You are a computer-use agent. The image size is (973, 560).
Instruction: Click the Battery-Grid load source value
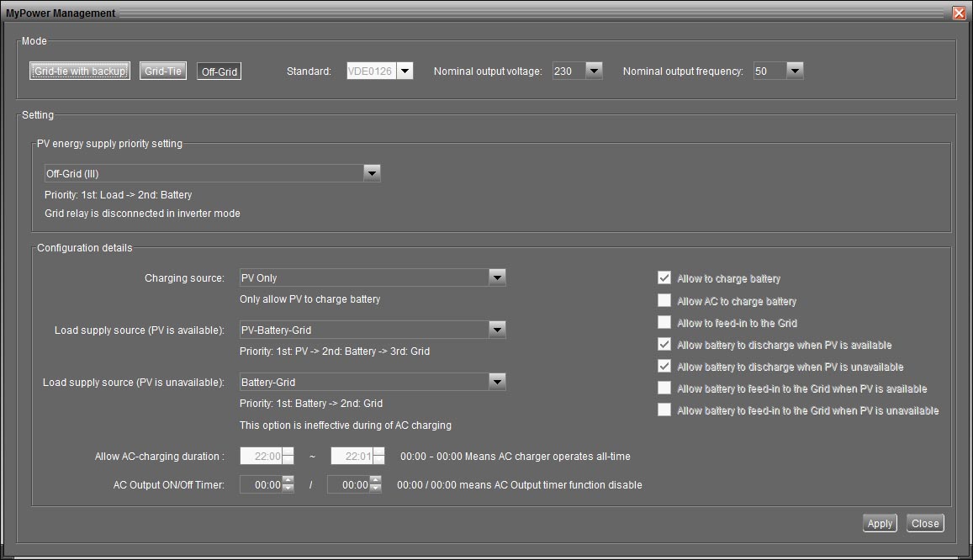[x=364, y=382]
